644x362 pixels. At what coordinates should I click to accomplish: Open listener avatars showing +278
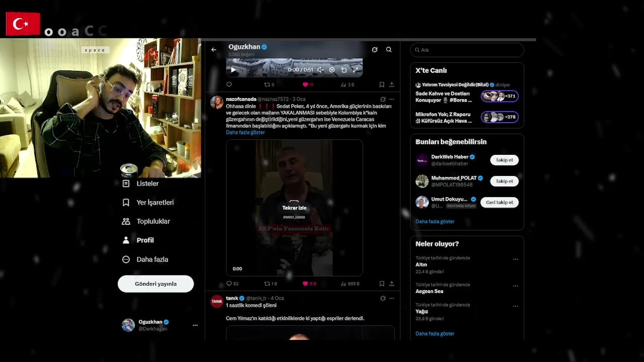[500, 117]
